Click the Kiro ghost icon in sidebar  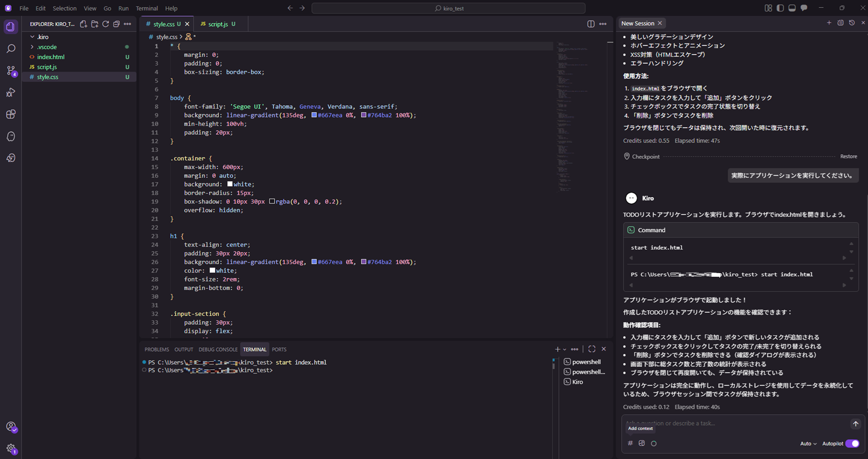[x=11, y=136]
